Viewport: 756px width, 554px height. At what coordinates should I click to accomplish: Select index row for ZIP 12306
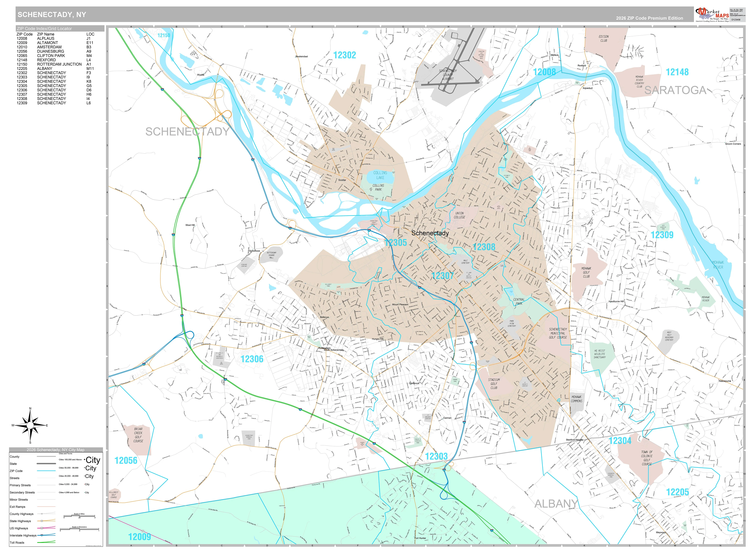coord(55,90)
